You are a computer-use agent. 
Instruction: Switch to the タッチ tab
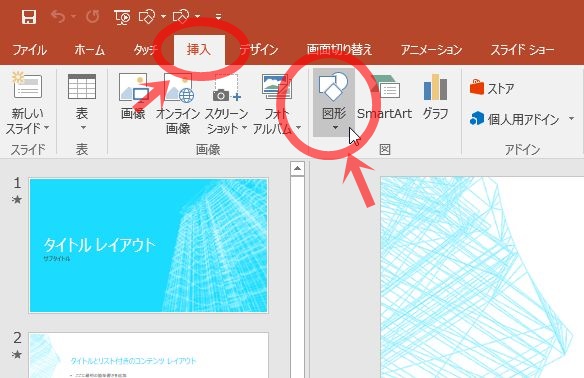[145, 50]
